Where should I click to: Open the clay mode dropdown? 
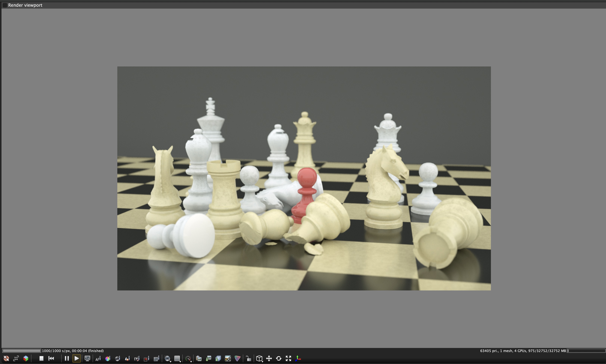(168, 359)
